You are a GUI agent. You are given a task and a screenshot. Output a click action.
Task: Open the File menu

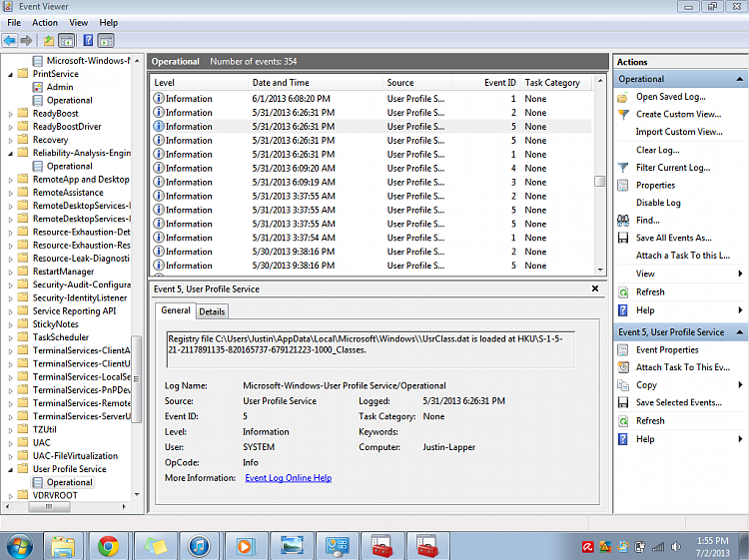14,22
